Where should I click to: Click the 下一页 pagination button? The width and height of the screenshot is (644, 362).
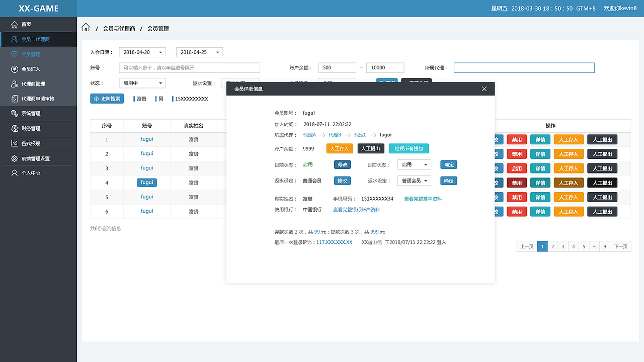click(621, 246)
